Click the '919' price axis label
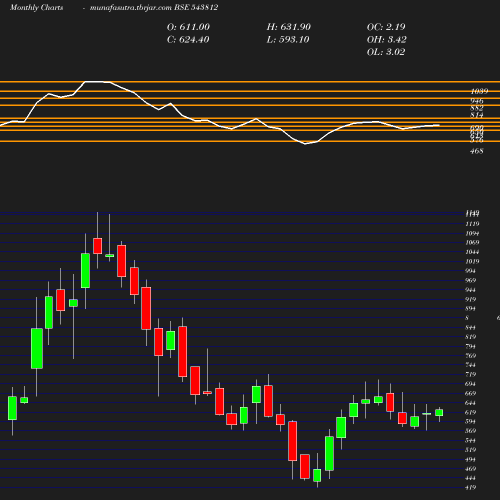The width and height of the screenshot is (500, 500). tap(471, 299)
